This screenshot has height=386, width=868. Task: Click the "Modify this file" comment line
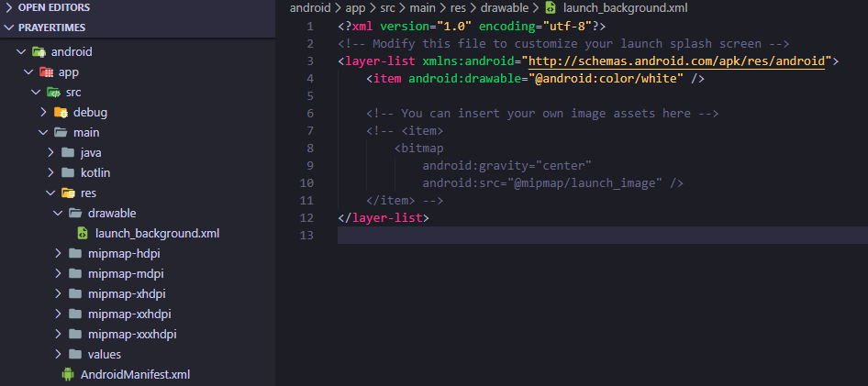tap(563, 44)
